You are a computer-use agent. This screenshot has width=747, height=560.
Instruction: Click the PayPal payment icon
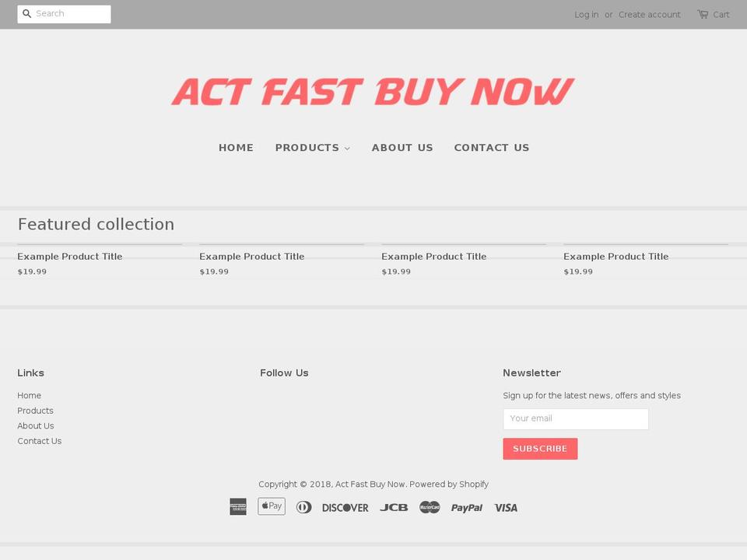(x=467, y=508)
